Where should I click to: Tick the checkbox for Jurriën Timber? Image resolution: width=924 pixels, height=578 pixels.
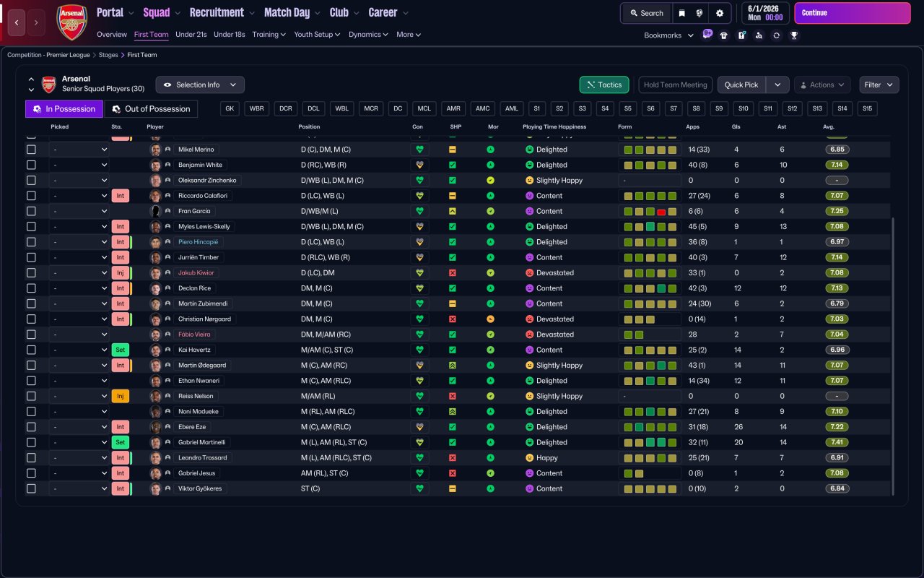(x=31, y=257)
